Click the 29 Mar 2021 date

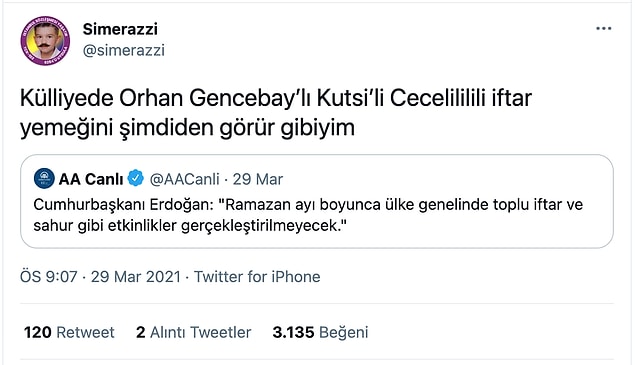coord(136,277)
